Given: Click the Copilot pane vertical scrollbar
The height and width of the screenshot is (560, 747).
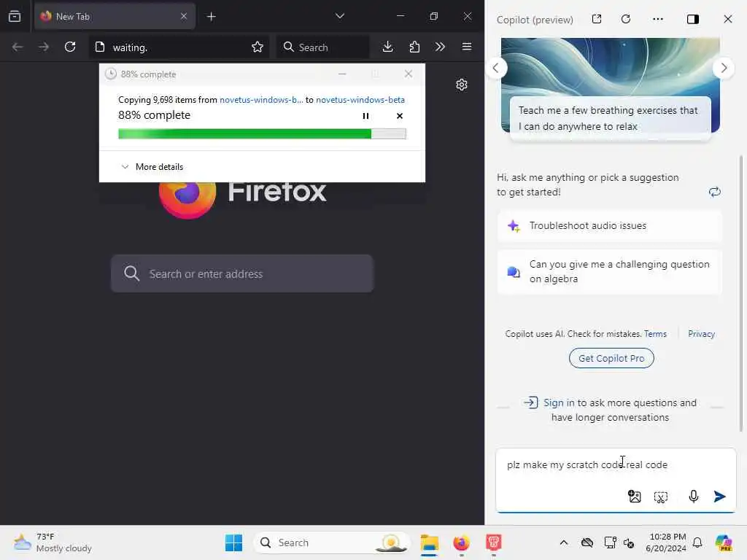Looking at the screenshot, I should click(741, 293).
